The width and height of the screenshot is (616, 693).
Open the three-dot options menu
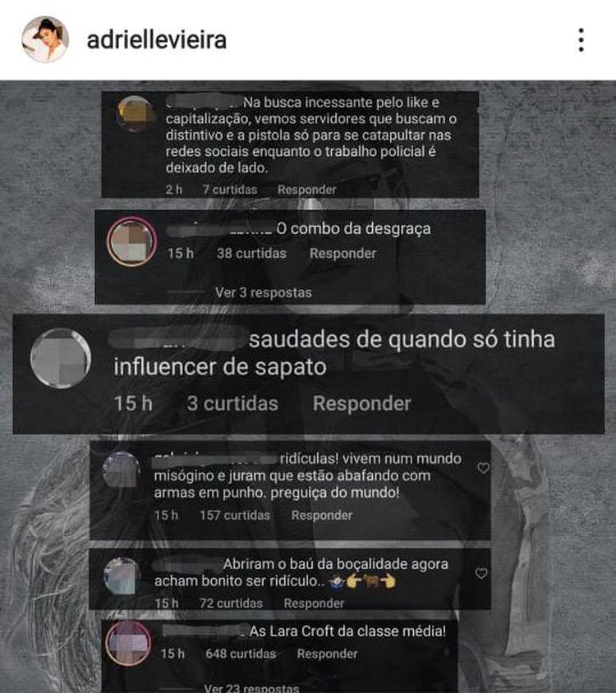(581, 40)
